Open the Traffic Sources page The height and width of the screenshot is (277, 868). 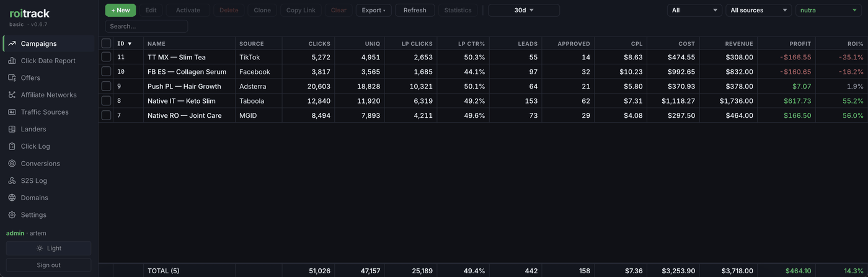click(x=48, y=112)
